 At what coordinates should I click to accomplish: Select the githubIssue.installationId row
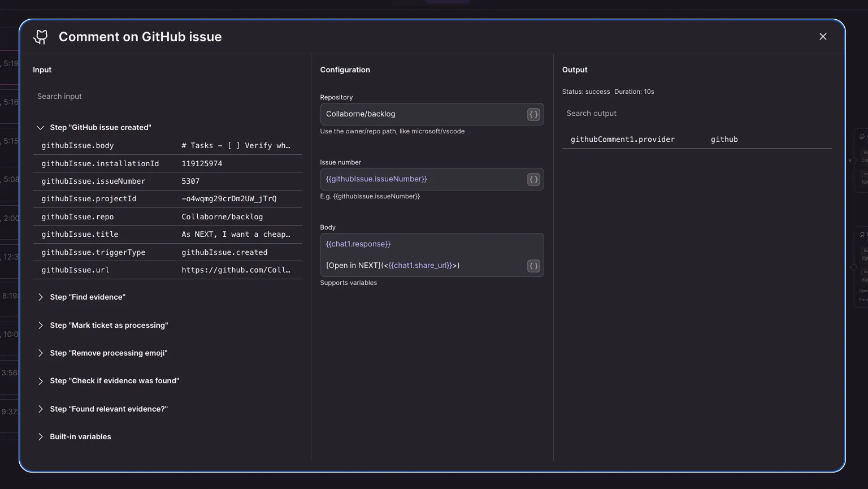pyautogui.click(x=167, y=164)
